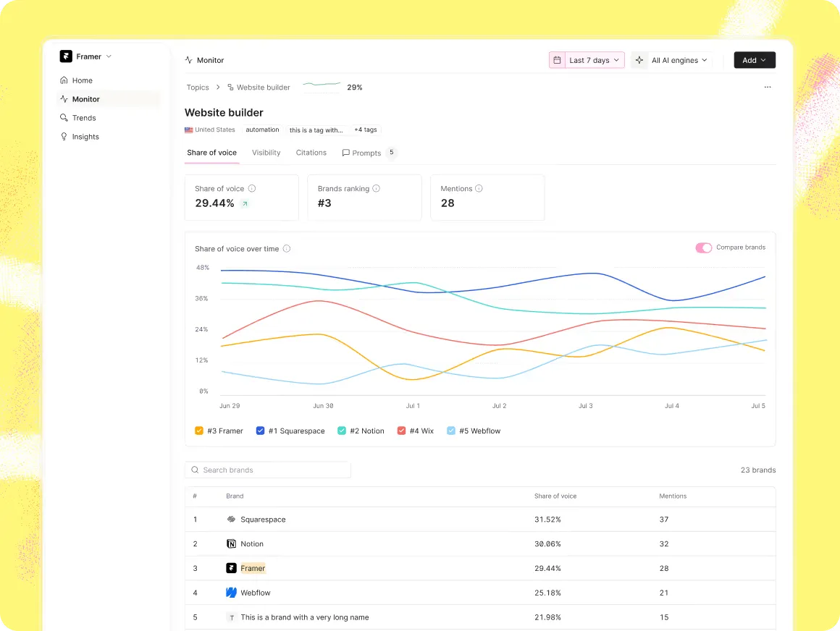
Task: Open the Framer workspace dropdown chevron
Action: (x=109, y=56)
